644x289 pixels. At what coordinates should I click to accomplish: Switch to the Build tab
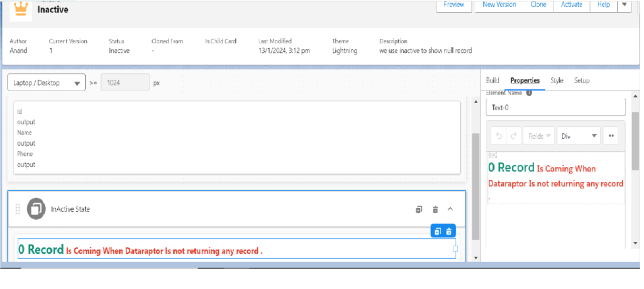point(492,80)
